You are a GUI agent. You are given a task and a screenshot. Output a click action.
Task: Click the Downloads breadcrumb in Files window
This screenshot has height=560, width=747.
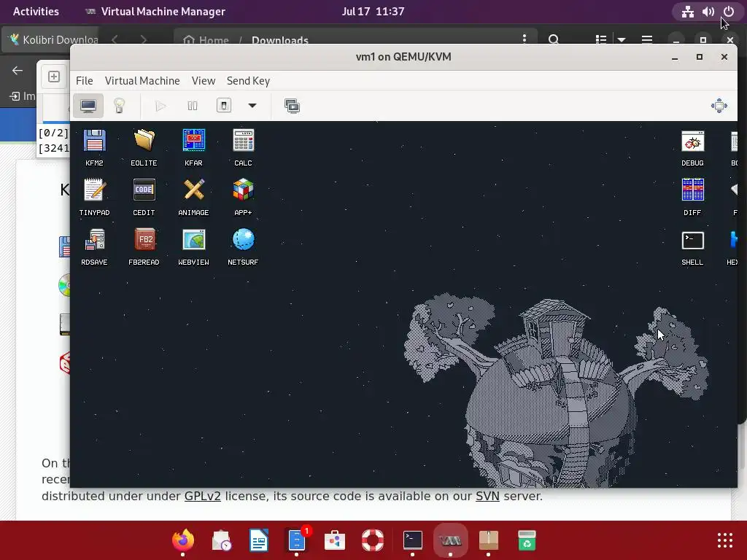coord(280,40)
